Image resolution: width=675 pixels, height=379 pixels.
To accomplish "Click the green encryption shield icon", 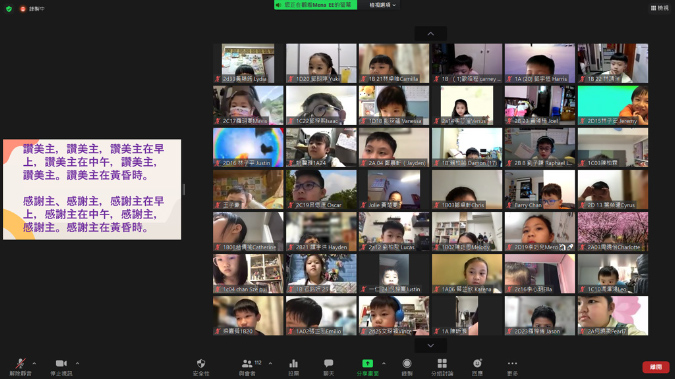I will (x=9, y=9).
